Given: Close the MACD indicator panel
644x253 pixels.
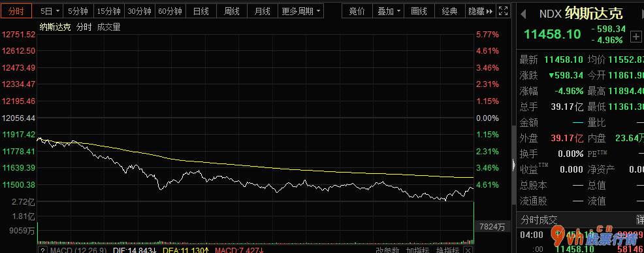Looking at the screenshot, I should pos(468,250).
